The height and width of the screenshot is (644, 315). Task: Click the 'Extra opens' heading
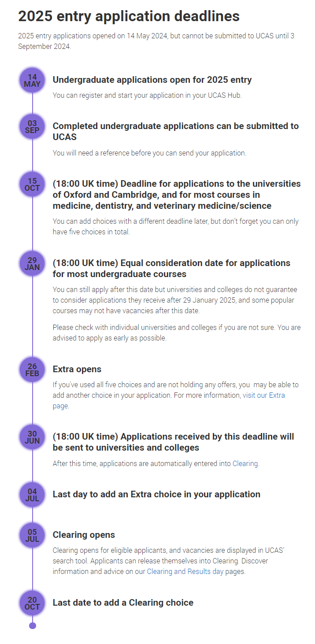(x=77, y=369)
